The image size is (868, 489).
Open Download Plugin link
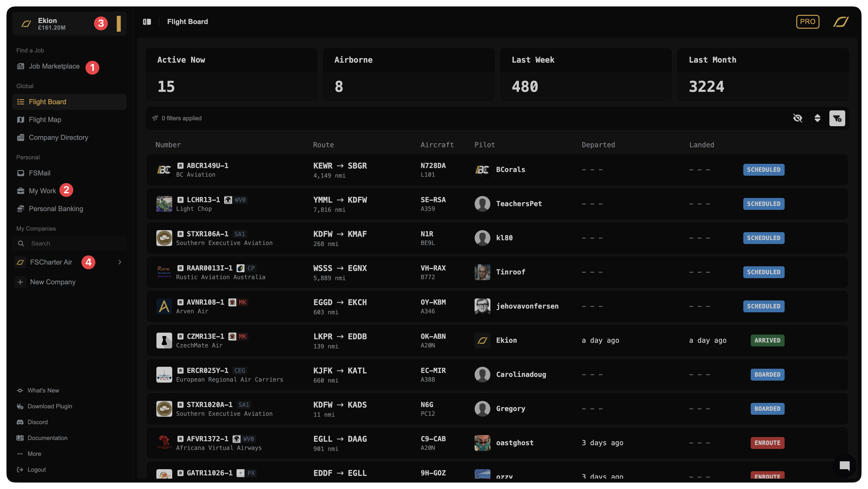(x=49, y=406)
